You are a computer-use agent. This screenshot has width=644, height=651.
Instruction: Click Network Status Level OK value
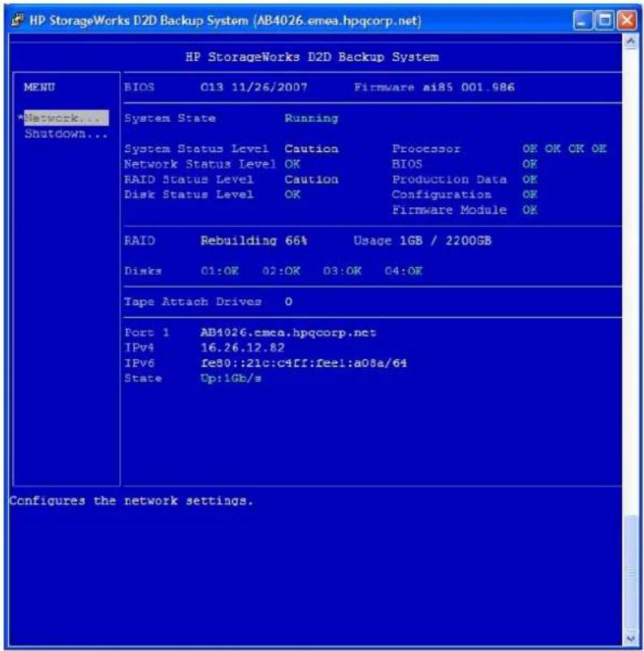pyautogui.click(x=292, y=164)
